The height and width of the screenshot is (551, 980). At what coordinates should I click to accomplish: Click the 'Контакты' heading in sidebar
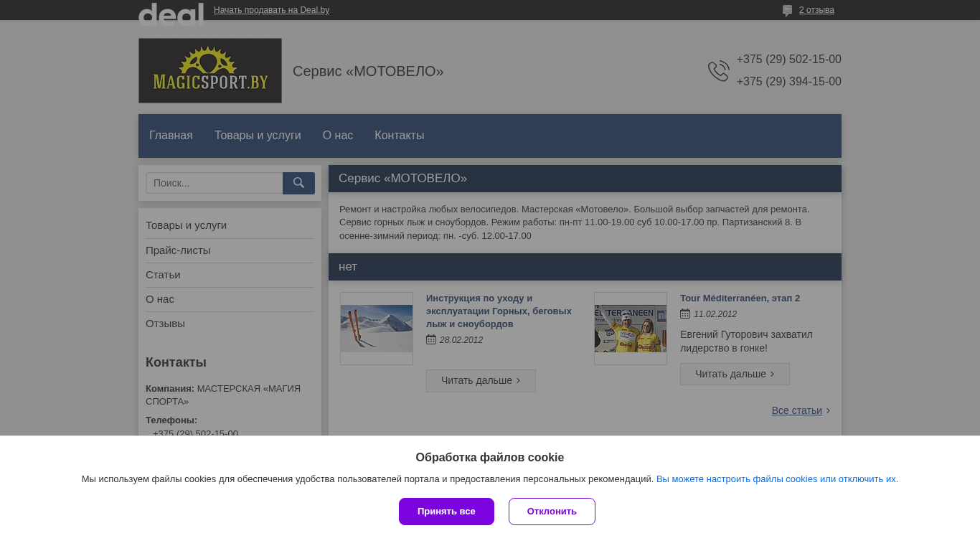click(176, 362)
